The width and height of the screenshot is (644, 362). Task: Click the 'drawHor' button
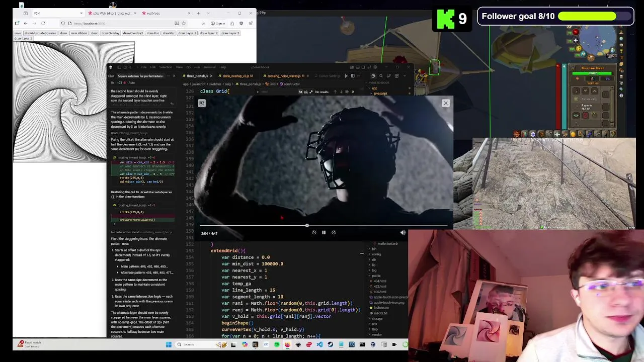pyautogui.click(x=153, y=33)
